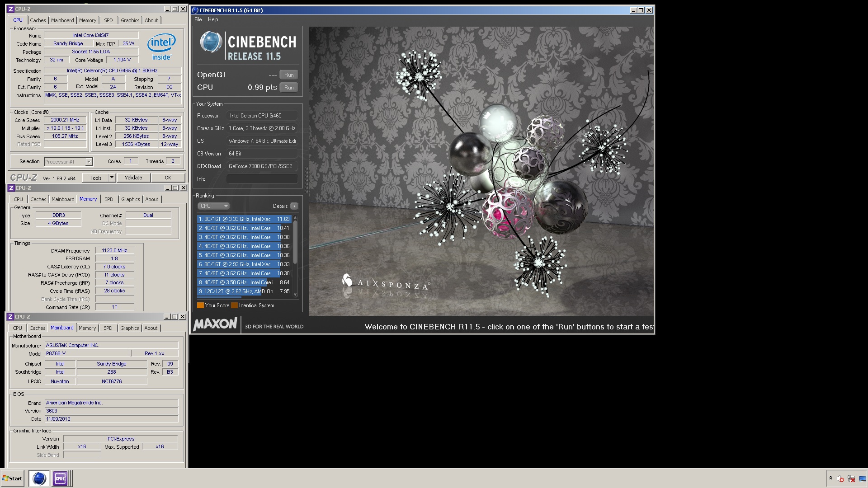Viewport: 868px width, 488px height.
Task: Click ranking list scroll up arrow
Action: [295, 218]
